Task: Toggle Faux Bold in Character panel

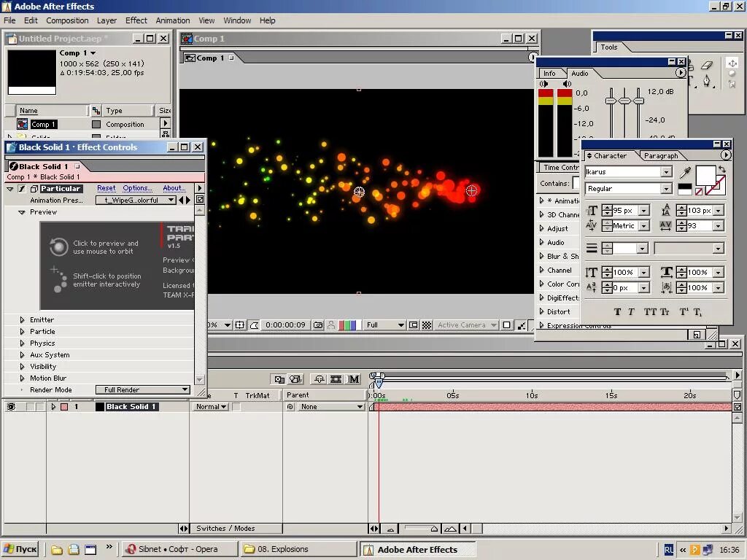Action: 617,312
